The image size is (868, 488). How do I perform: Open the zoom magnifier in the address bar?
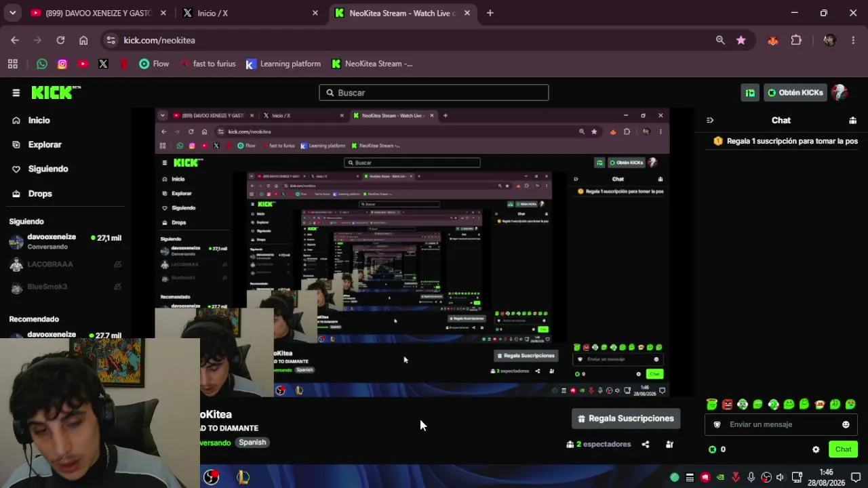click(720, 40)
